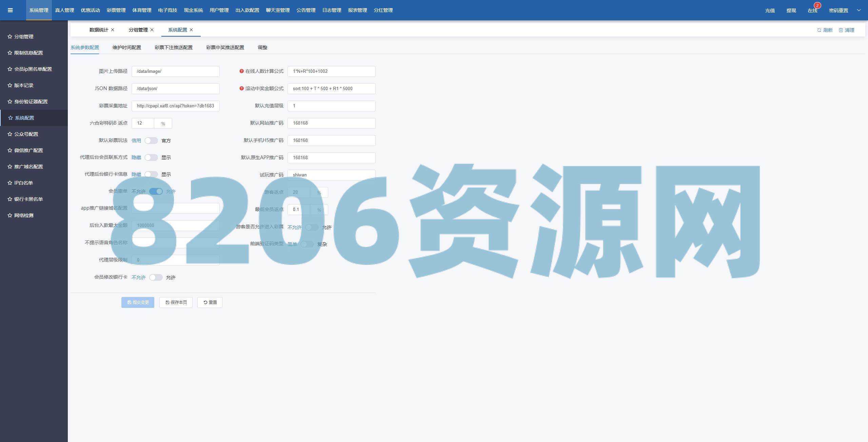Click the trash icon next to 清理
868x442 pixels.
coord(841,30)
